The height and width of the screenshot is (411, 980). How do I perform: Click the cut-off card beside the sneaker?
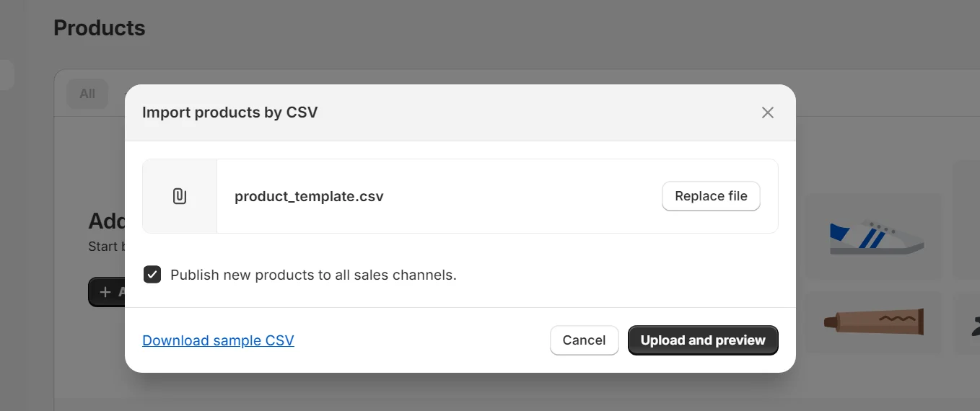coord(966,219)
